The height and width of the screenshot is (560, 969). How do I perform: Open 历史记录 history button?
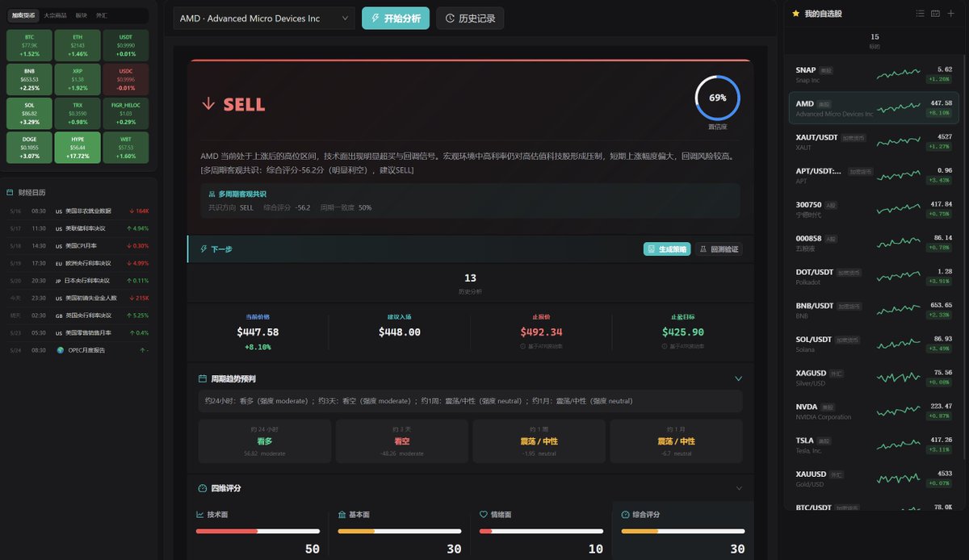pos(470,19)
